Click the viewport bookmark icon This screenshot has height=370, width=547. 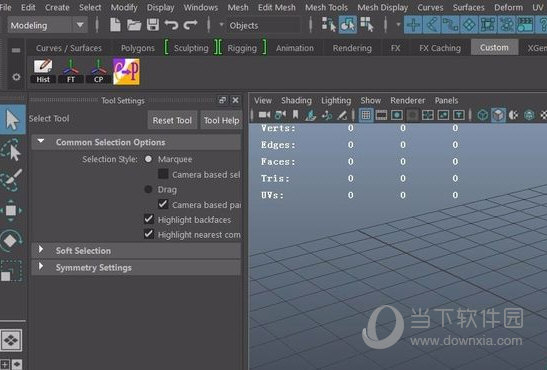295,115
